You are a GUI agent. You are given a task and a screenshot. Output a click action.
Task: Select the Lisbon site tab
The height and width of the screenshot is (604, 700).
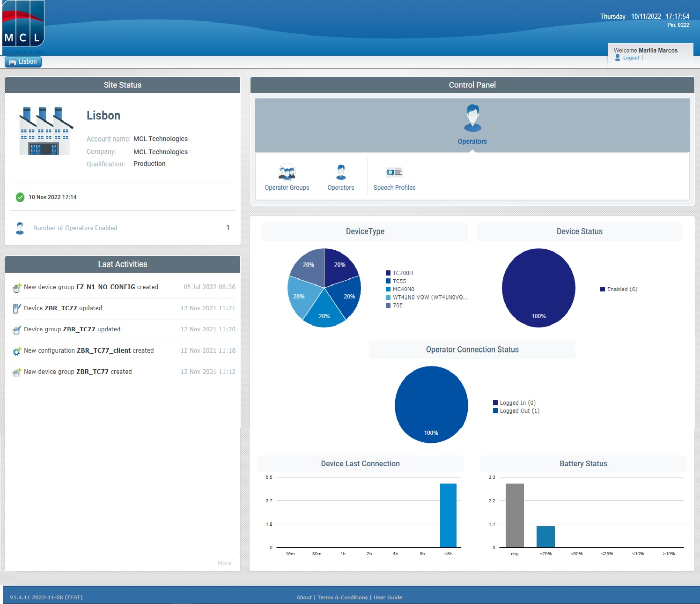pyautogui.click(x=23, y=61)
